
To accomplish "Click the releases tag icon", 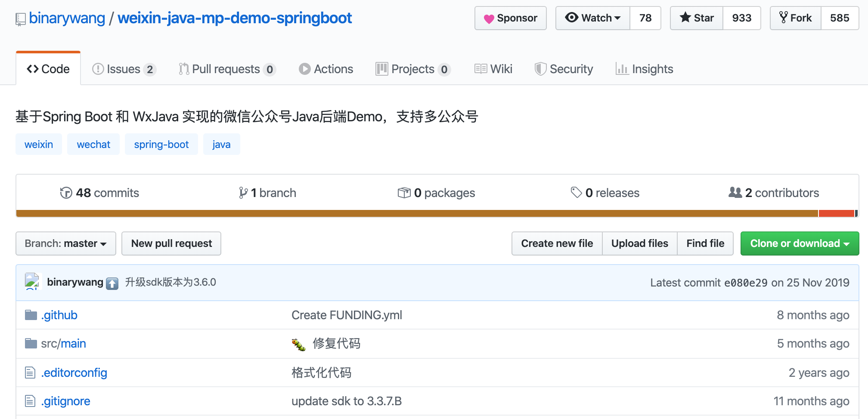I will coord(576,192).
